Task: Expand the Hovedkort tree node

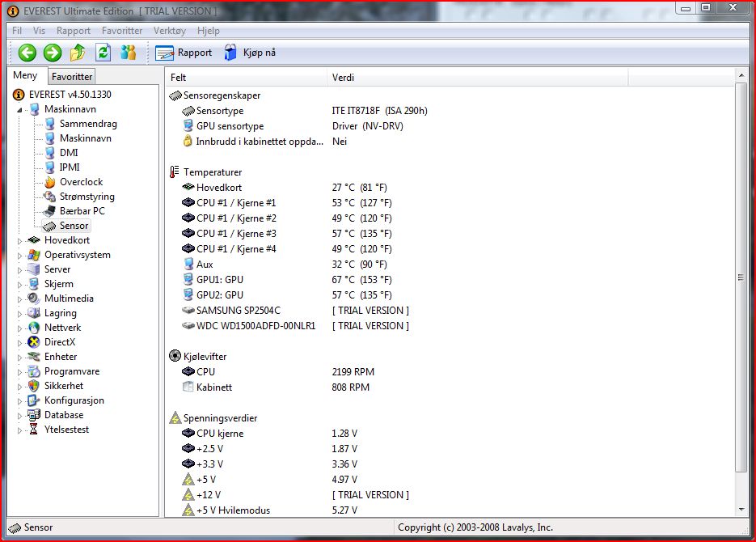Action: tap(19, 241)
